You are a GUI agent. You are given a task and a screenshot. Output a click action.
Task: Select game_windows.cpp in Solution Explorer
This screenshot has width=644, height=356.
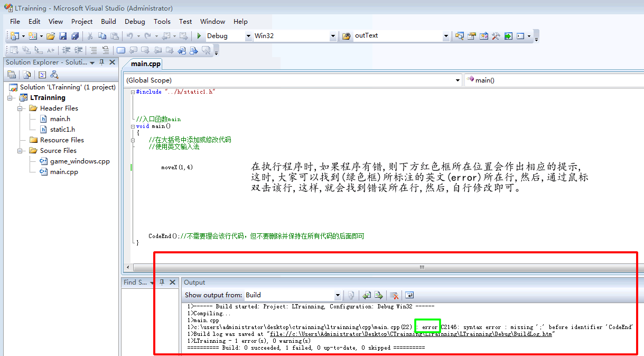click(80, 161)
